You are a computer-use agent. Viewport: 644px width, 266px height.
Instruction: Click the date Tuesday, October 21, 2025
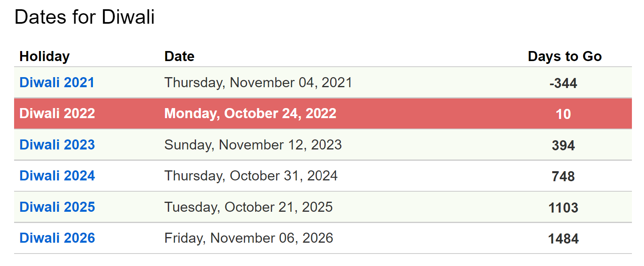248,207
